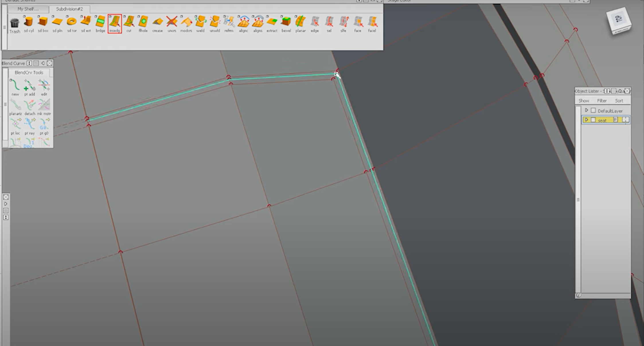644x346 pixels.
Task: Expand the seat node in Object Lister
Action: 587,120
